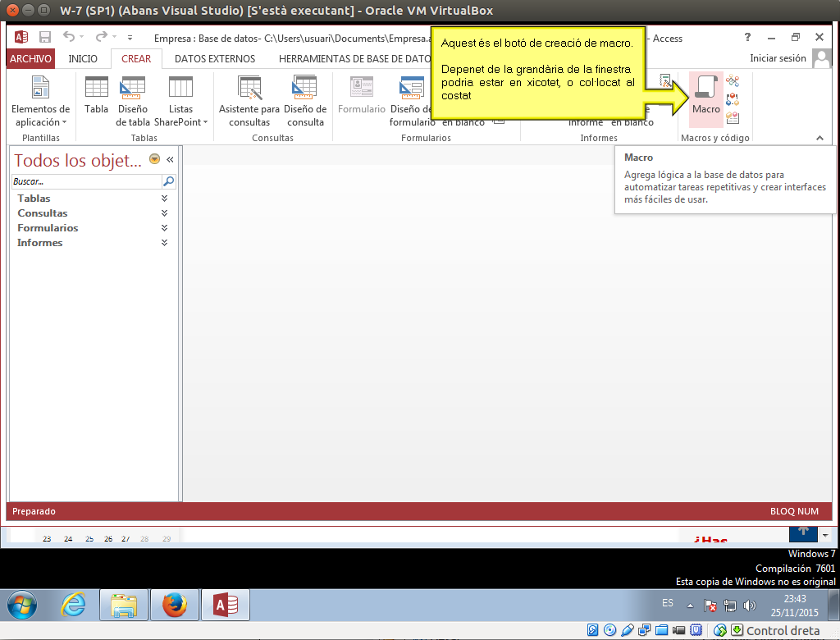This screenshot has width=840, height=640.
Task: Click the VirtualBox network adapters icon
Action: 645,630
